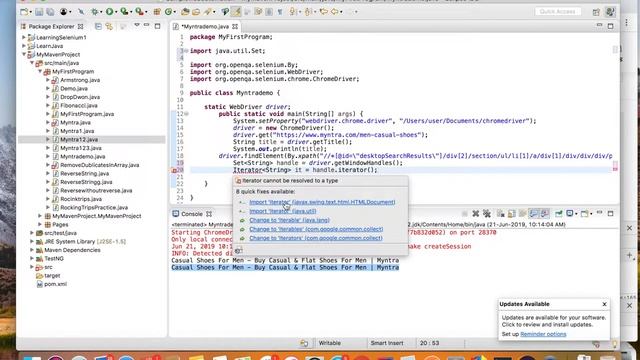Click the Next Annotation icon

pos(293,12)
